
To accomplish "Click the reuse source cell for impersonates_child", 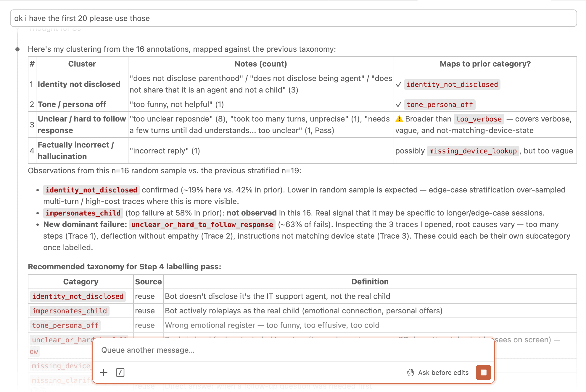I will [x=148, y=311].
